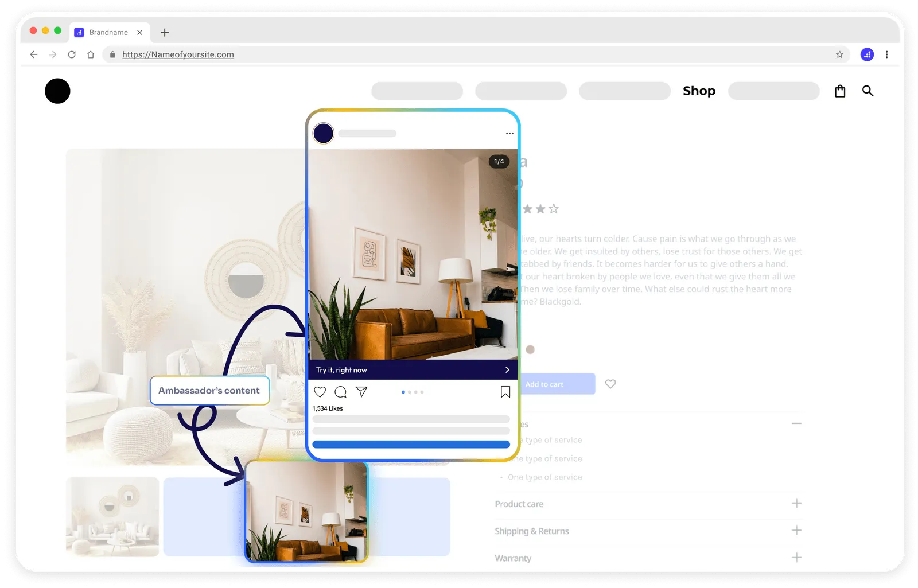Click the Add to cart button
This screenshot has height=588, width=918.
557,384
